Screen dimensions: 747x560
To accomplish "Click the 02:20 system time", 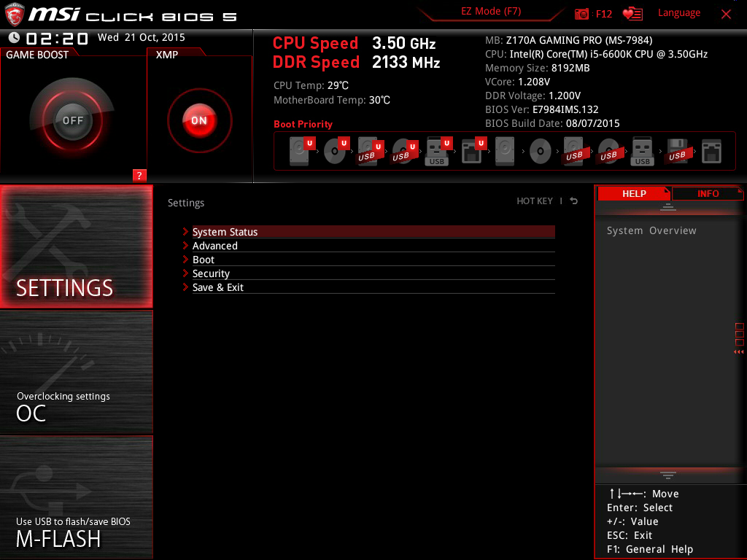I will pyautogui.click(x=57, y=38).
